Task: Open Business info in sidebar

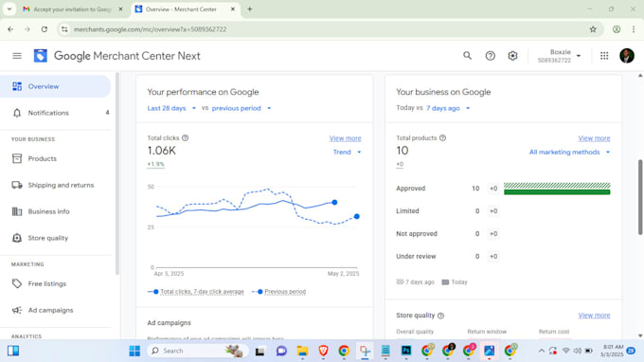Action: tap(56, 211)
